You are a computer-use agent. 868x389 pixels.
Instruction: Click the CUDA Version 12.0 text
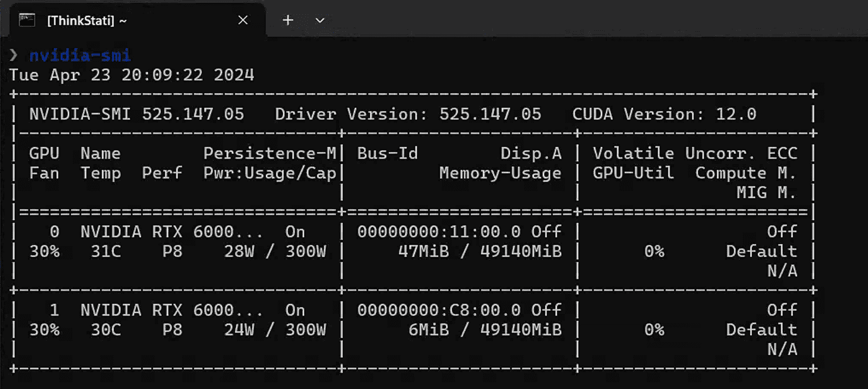pos(664,114)
